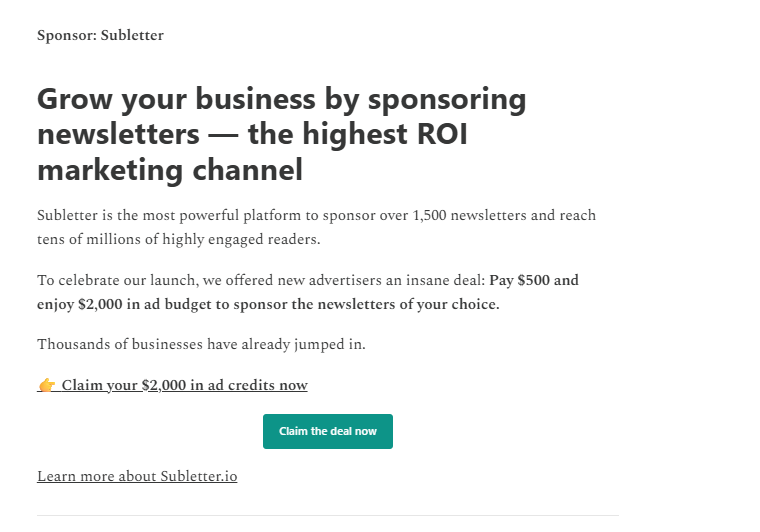
Task: Click the horizontal divider below the Subletter.io link
Action: [327, 516]
